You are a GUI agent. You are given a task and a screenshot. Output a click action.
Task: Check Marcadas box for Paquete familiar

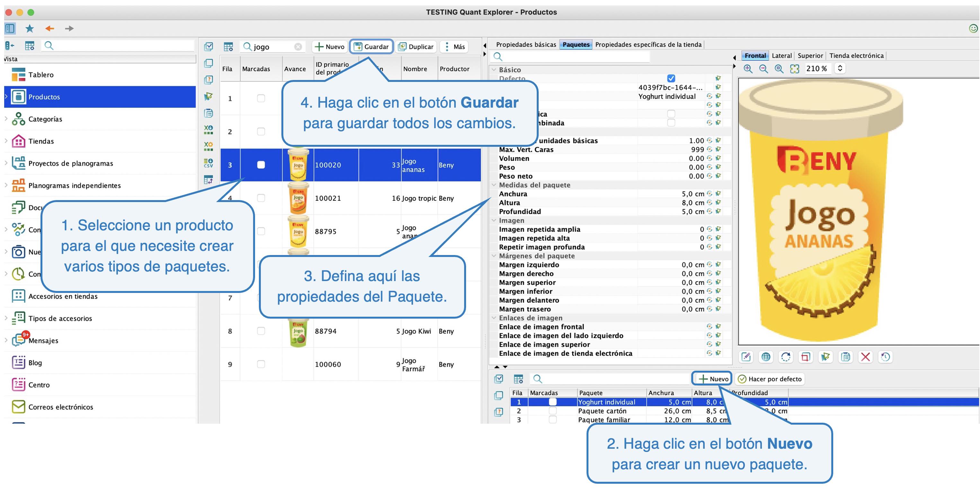click(x=553, y=419)
